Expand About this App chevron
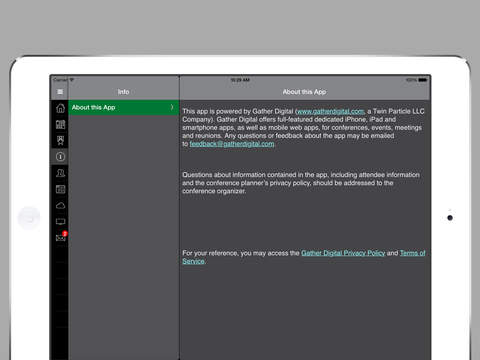 pyautogui.click(x=172, y=107)
